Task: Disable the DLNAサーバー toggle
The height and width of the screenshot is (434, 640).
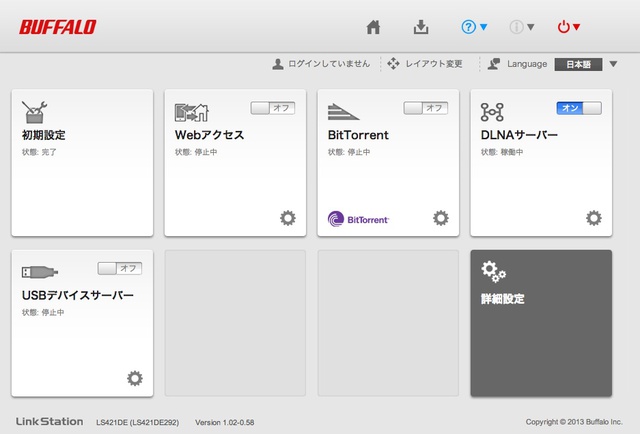Action: (x=579, y=107)
